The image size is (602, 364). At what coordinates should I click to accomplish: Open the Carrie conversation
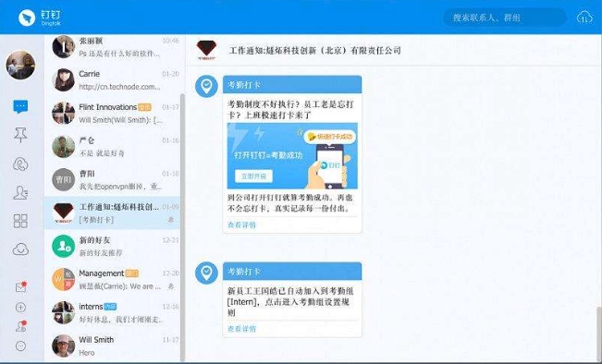(113, 80)
